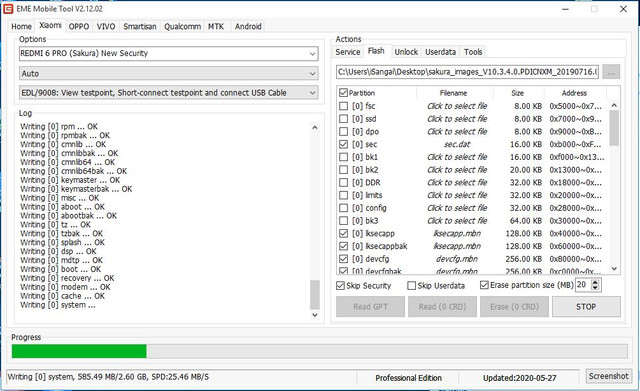Screen dimensions: 640x391
Task: Expand the Auto selection dropdown
Action: point(169,73)
